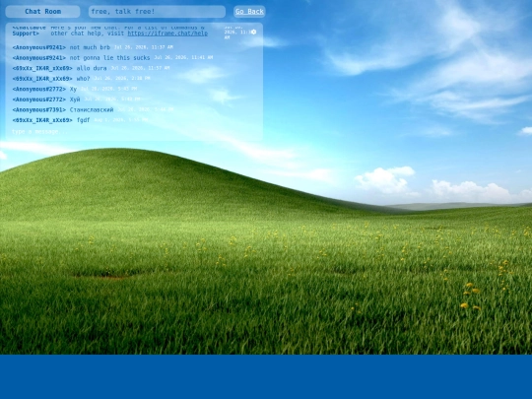Click the 11:41 AM timestamp

point(183,58)
